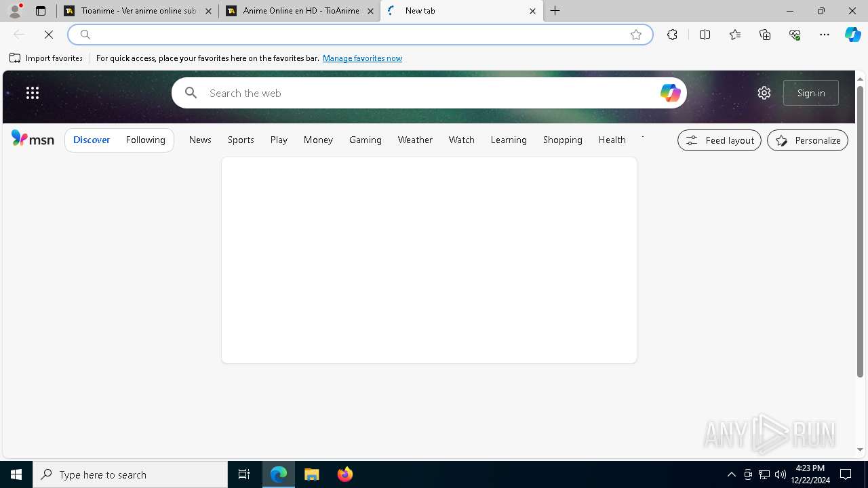Open the Collections icon
Image resolution: width=868 pixels, height=488 pixels.
[765, 35]
